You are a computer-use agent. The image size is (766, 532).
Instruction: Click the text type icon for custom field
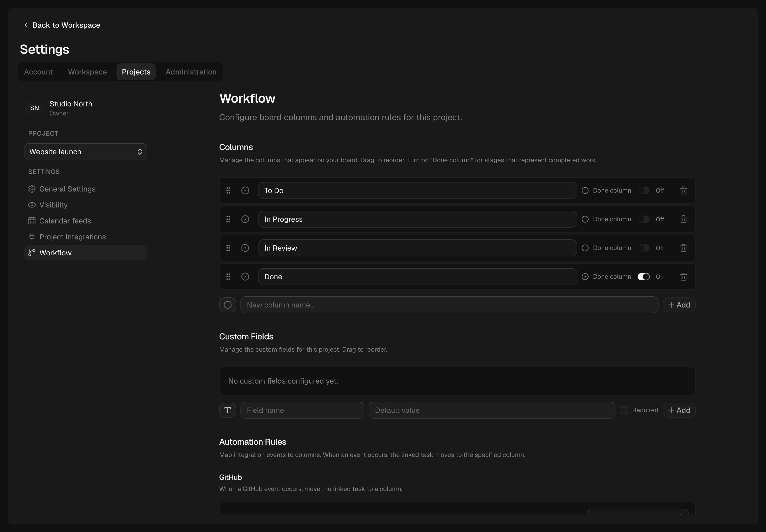click(x=228, y=410)
